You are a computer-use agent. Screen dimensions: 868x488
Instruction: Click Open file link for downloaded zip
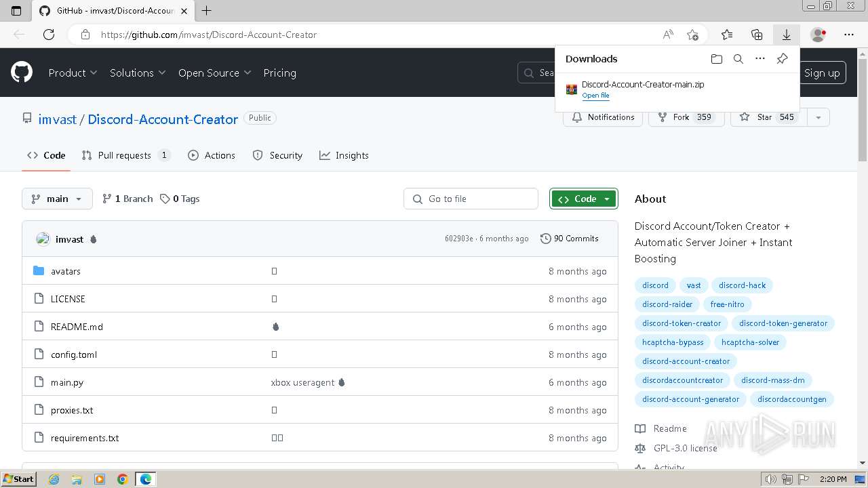coord(595,96)
